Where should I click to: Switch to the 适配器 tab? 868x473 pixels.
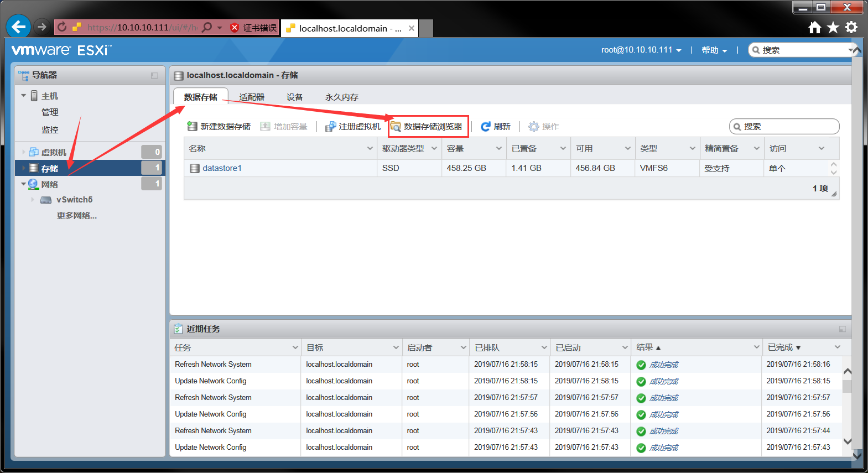(252, 97)
